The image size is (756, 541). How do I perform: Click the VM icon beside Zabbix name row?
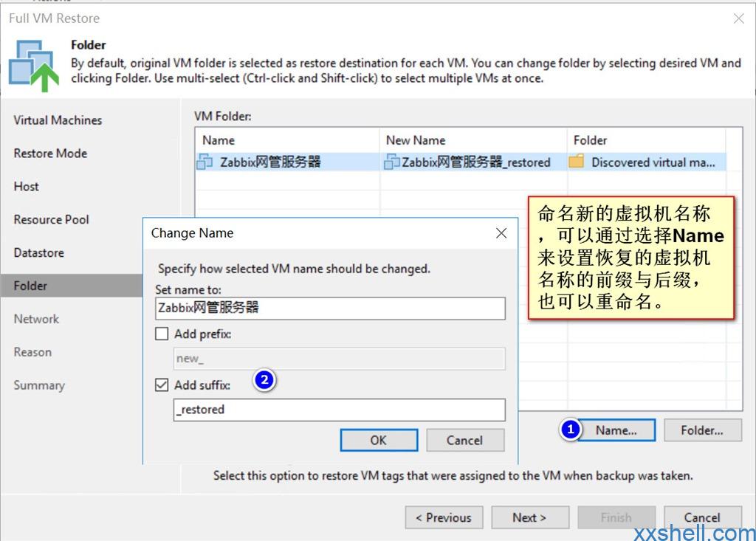(205, 162)
